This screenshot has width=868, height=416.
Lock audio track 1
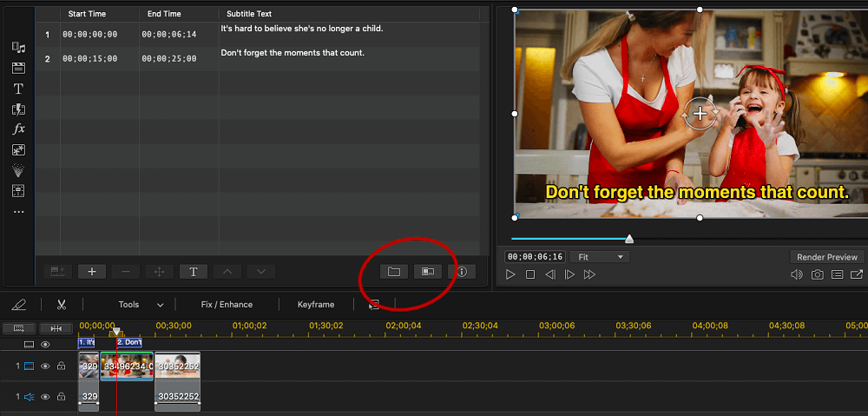pos(61,397)
